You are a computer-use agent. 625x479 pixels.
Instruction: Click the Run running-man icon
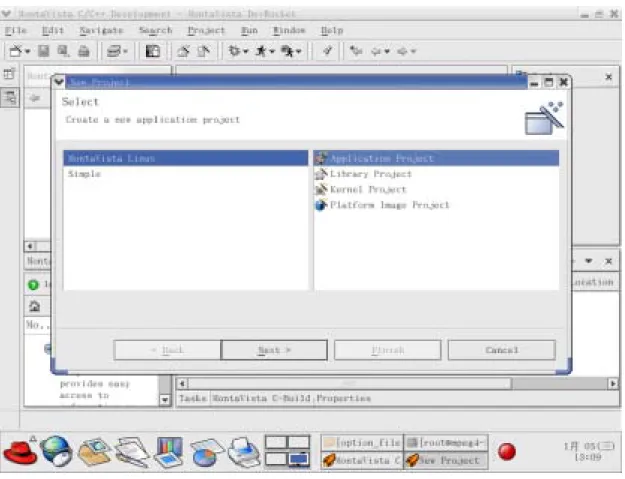(x=261, y=51)
